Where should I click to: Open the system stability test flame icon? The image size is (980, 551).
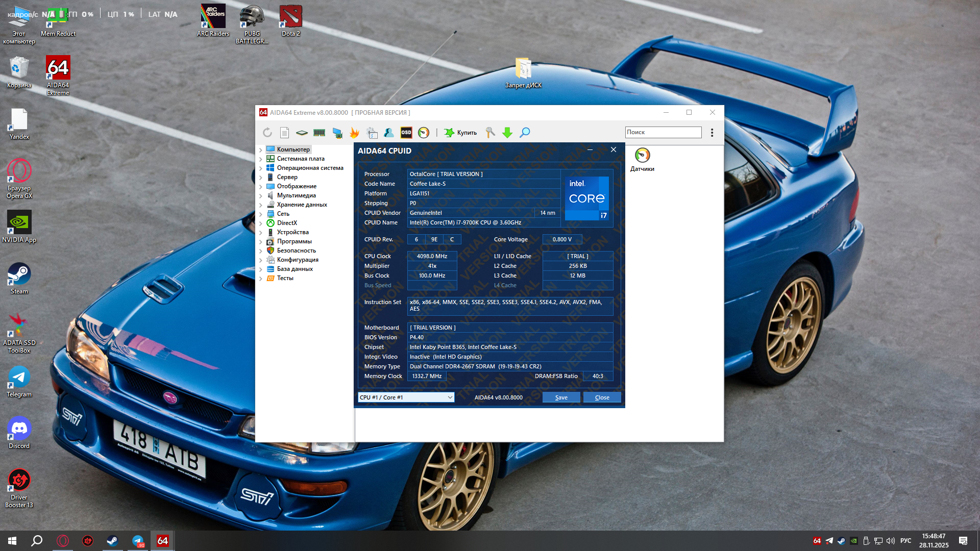[354, 133]
